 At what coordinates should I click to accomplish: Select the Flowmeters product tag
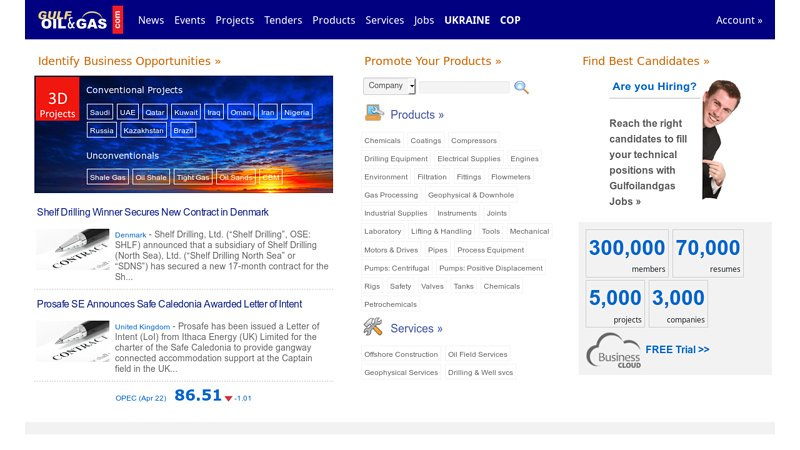(511, 177)
